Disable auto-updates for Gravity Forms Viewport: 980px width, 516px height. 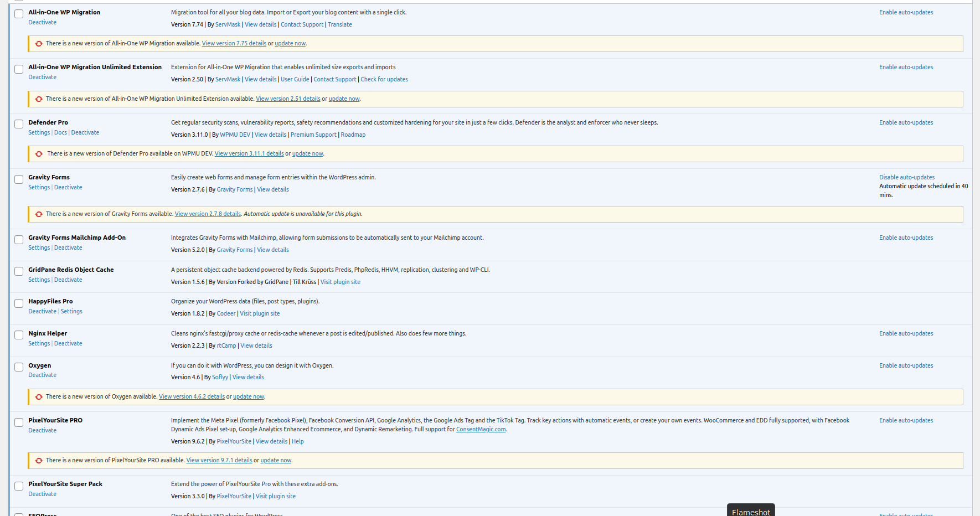click(x=906, y=178)
